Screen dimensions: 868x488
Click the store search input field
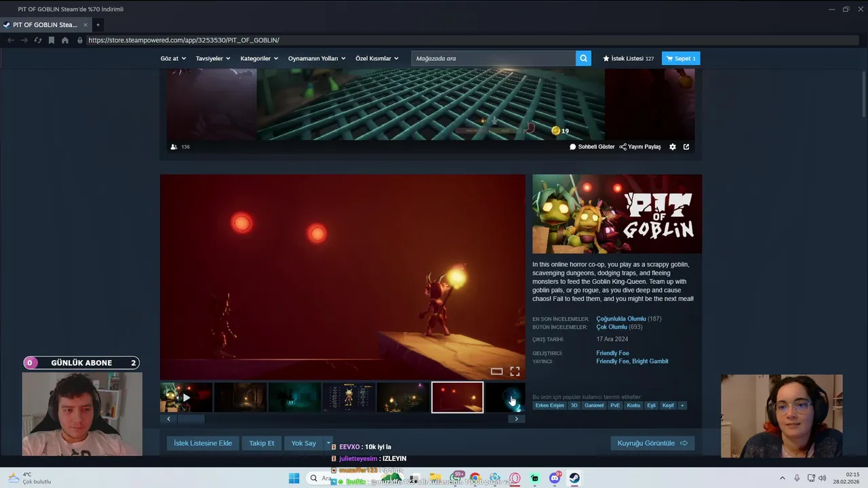(x=494, y=58)
